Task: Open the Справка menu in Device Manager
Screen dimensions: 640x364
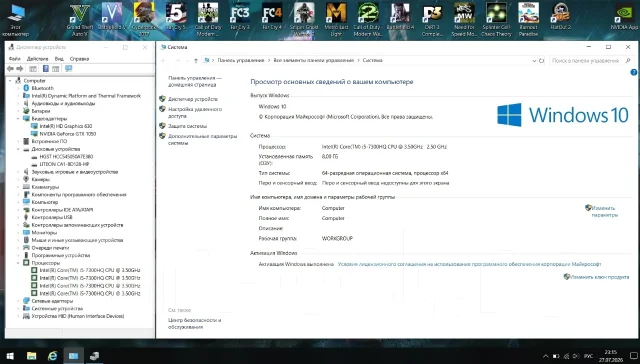Action: click(x=79, y=59)
